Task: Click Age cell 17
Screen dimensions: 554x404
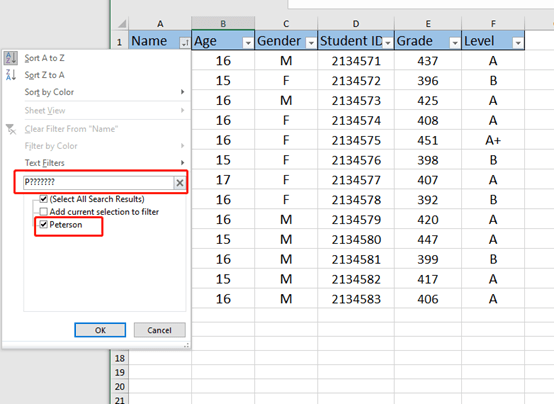Action: click(x=223, y=180)
